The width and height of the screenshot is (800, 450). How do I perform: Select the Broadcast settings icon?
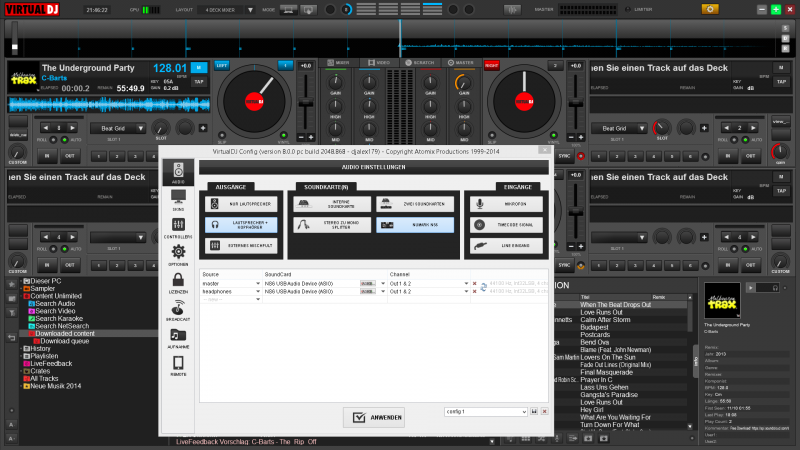[178, 311]
